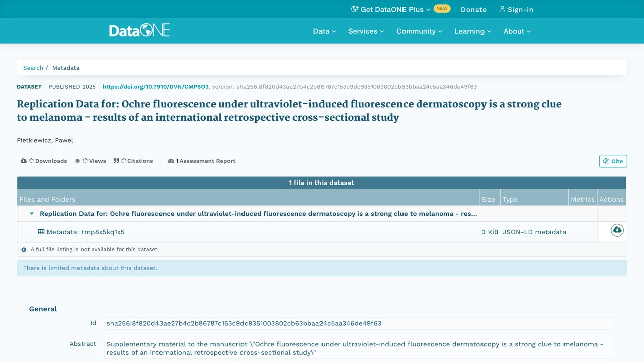Open the About menu
This screenshot has width=644, height=362.
pos(517,31)
